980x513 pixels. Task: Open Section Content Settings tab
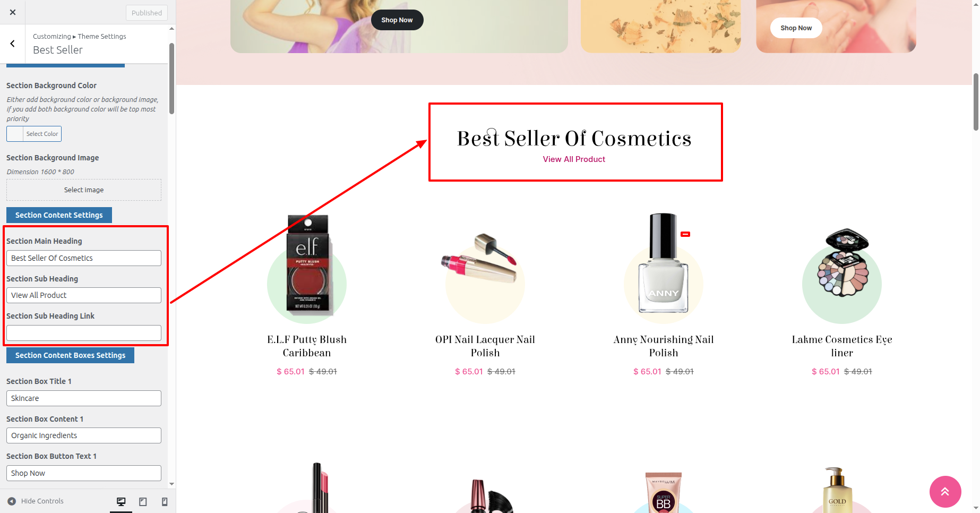pos(59,215)
